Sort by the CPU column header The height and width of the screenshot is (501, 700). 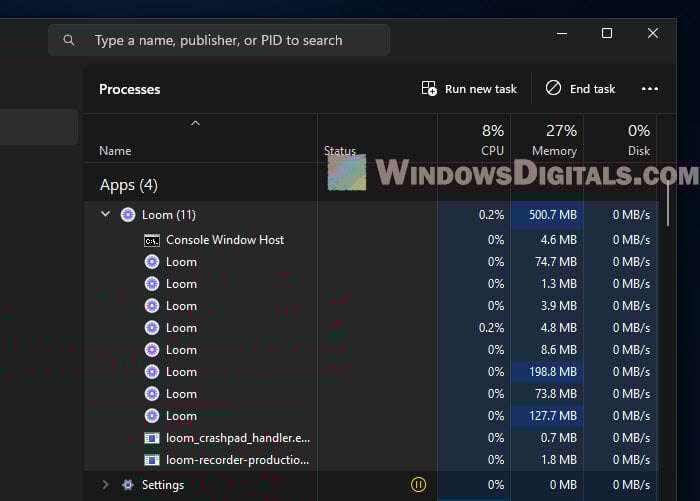[492, 151]
